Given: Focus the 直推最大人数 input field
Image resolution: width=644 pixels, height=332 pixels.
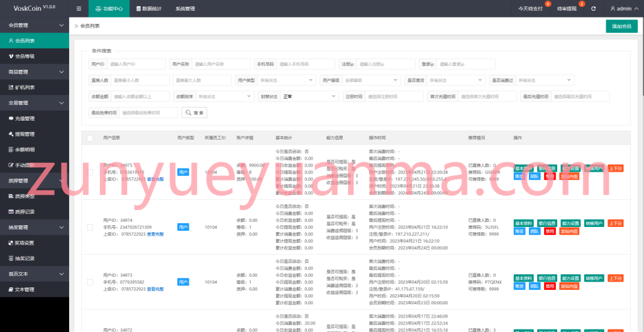Looking at the screenshot, I should 202,80.
